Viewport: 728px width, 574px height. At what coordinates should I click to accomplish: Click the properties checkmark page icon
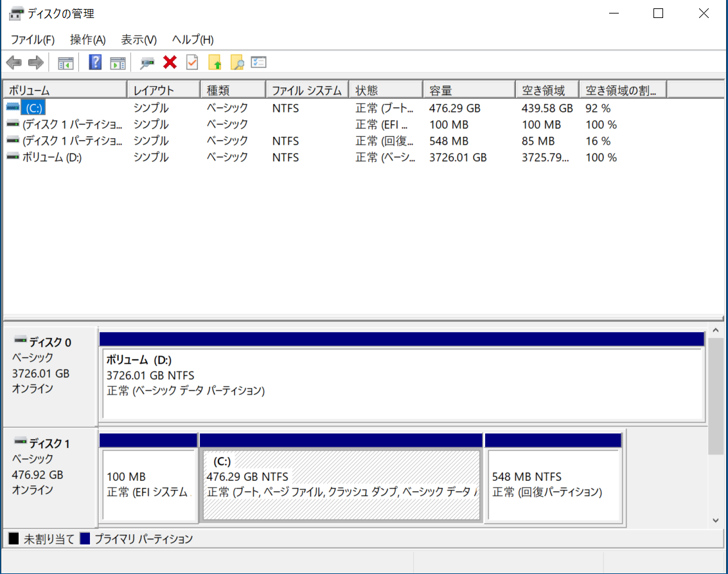click(192, 62)
